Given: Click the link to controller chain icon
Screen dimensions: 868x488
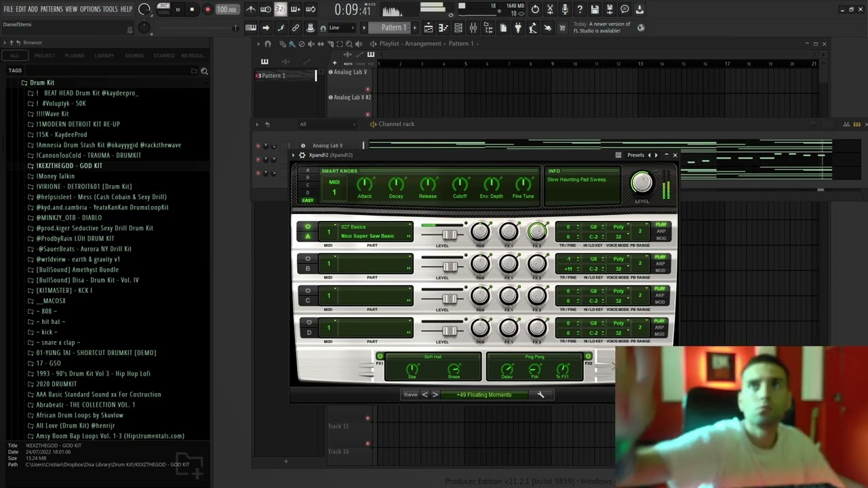Looking at the screenshot, I should (x=296, y=28).
